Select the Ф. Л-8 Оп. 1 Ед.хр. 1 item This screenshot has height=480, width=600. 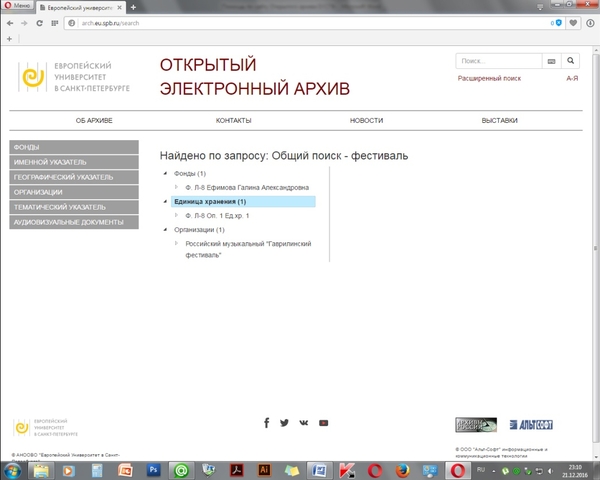point(216,215)
